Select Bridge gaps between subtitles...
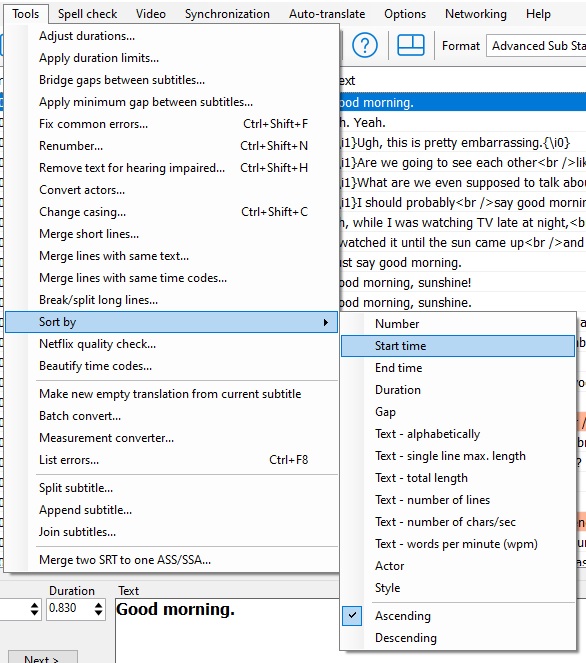Screen dimensions: 586x663 point(172,80)
